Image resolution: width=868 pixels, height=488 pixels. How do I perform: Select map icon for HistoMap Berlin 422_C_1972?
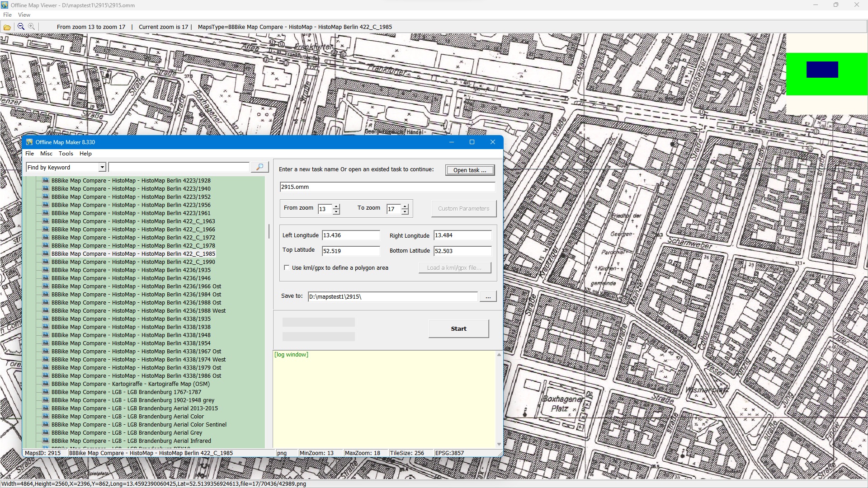[46, 237]
